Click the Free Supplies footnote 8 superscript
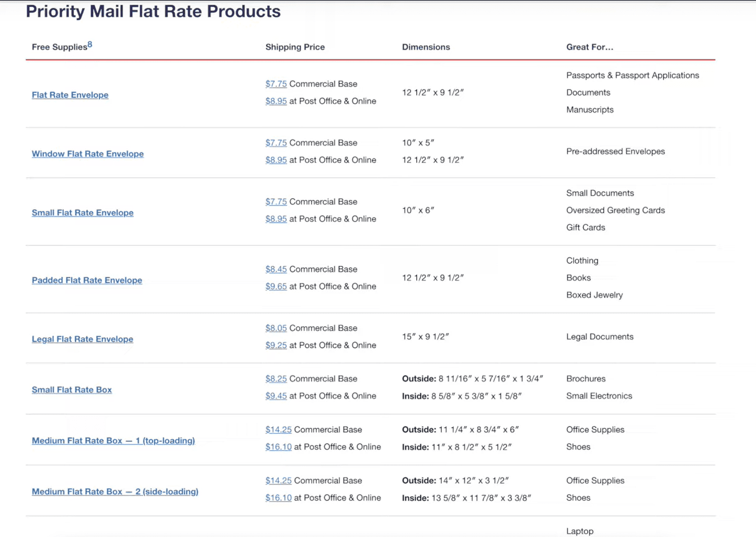 [x=90, y=43]
